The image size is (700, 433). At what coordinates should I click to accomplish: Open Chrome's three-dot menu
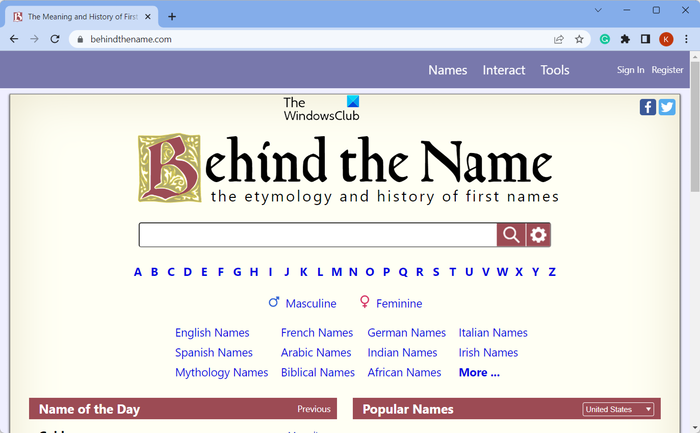coord(686,39)
